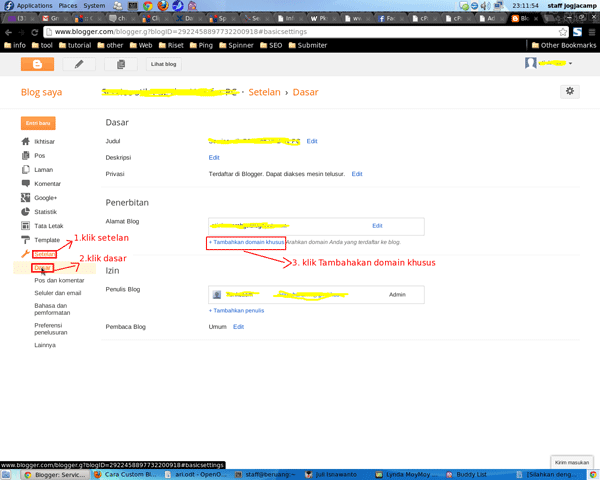Screen dimensions: 600x480
Task: Select Pos dan komentar settings
Action: [59, 281]
